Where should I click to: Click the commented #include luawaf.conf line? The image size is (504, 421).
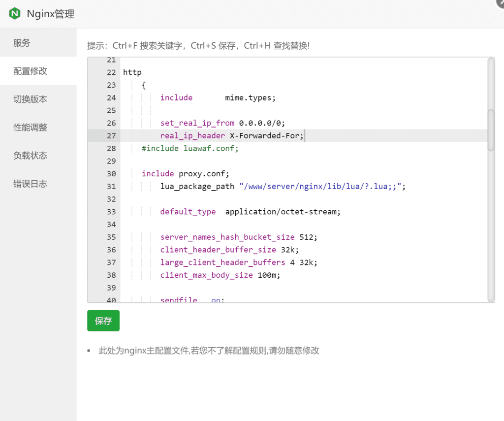[189, 148]
